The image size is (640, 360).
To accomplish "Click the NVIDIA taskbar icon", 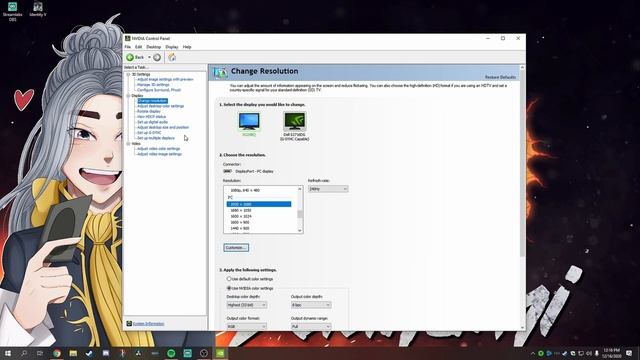I will pyautogui.click(x=220, y=353).
